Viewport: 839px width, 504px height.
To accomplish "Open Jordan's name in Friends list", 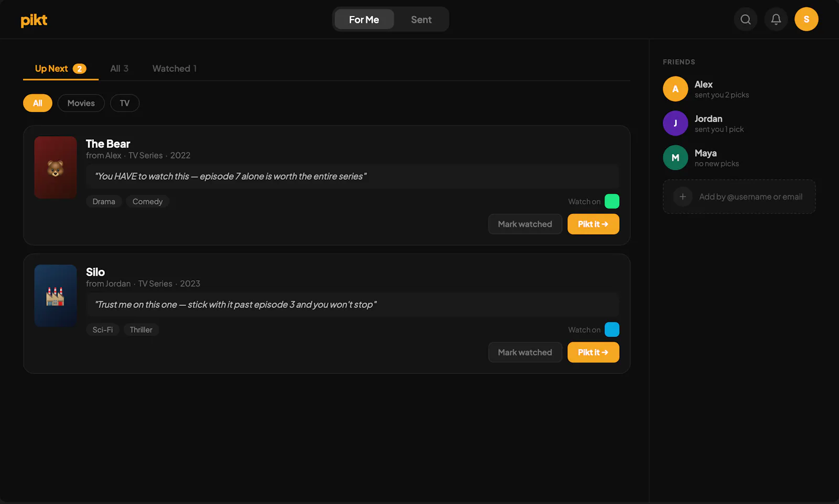I will (x=708, y=119).
